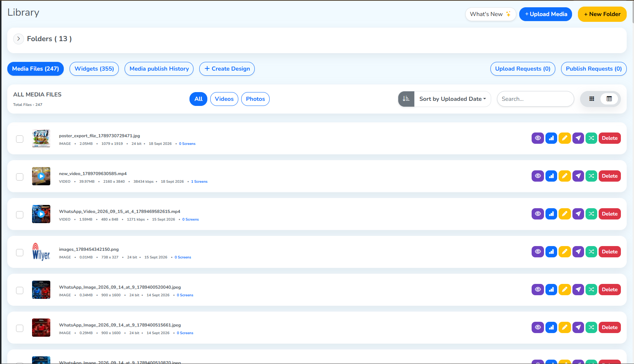Show All media filter

[x=198, y=99]
